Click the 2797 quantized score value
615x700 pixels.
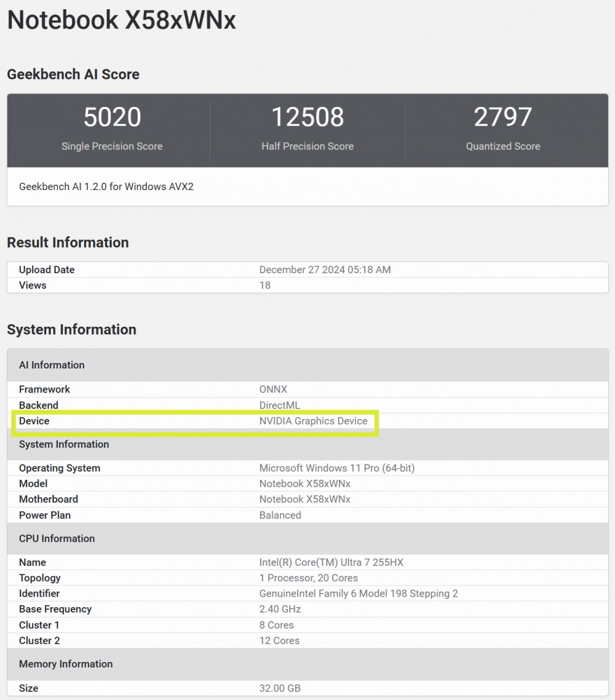pyautogui.click(x=503, y=117)
